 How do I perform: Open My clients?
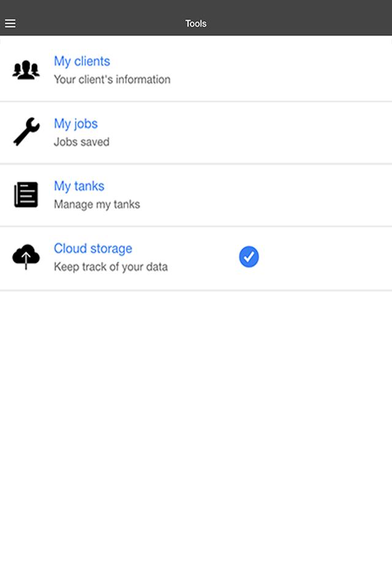pyautogui.click(x=82, y=61)
